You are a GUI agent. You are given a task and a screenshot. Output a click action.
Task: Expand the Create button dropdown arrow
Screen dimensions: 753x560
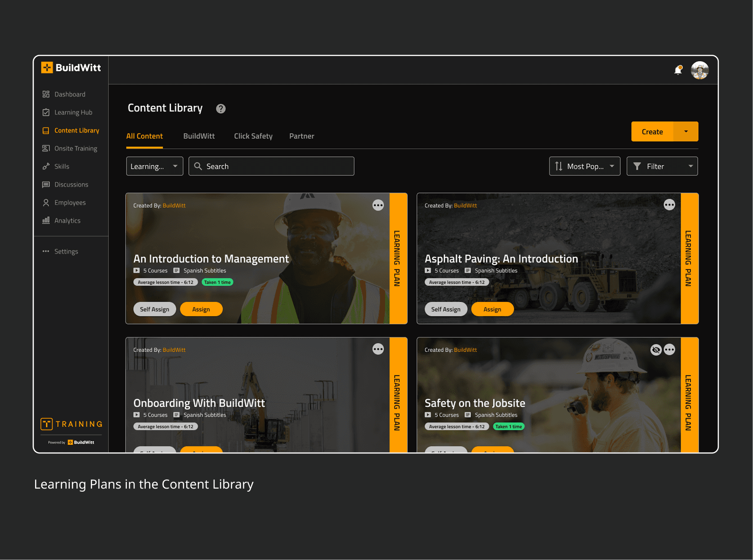click(x=686, y=132)
